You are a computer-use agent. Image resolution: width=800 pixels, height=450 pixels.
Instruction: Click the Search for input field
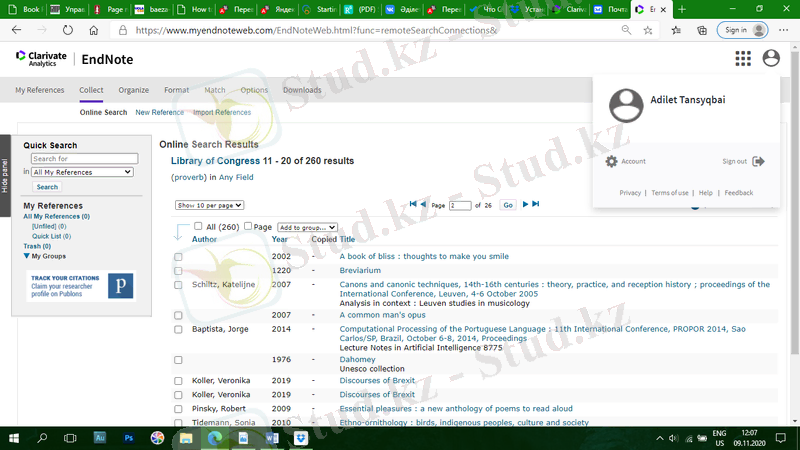tap(85, 159)
